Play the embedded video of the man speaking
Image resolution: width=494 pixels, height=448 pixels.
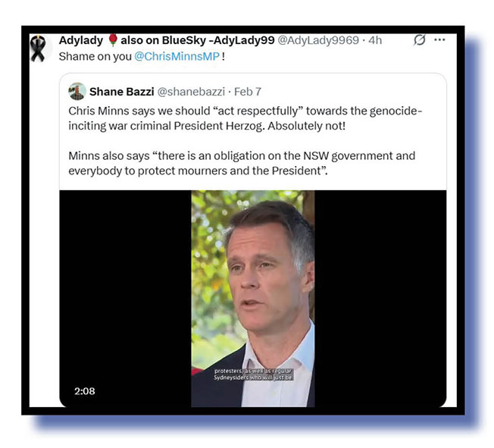(x=252, y=298)
